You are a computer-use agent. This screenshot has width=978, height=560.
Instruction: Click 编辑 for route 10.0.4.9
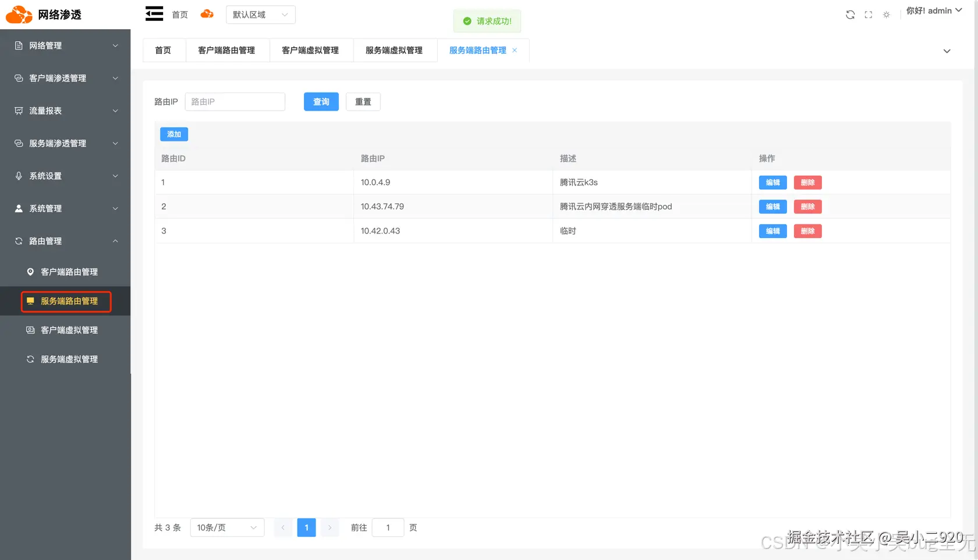coord(773,182)
